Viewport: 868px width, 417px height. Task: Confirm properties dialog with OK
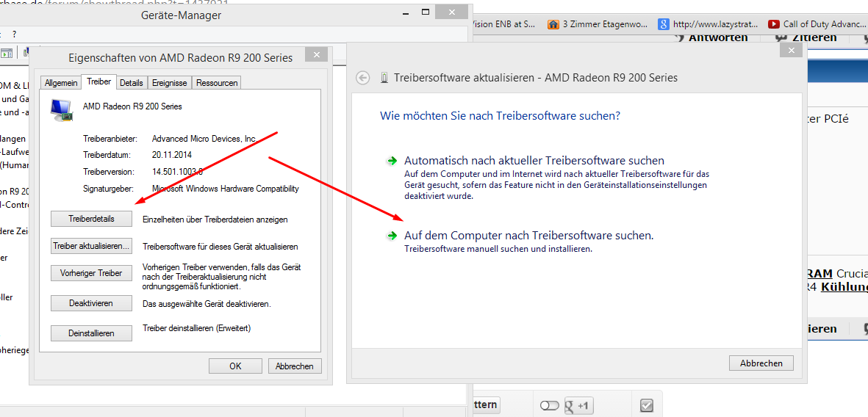(235, 366)
